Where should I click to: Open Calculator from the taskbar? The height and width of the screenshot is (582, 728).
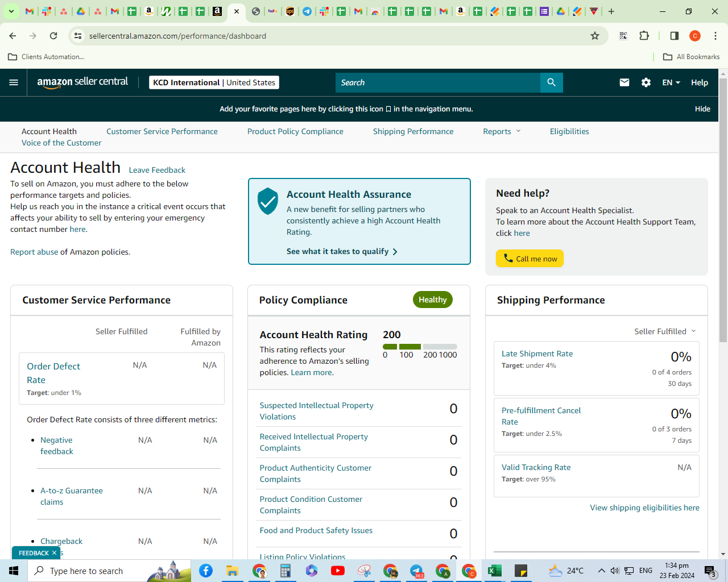[285, 571]
